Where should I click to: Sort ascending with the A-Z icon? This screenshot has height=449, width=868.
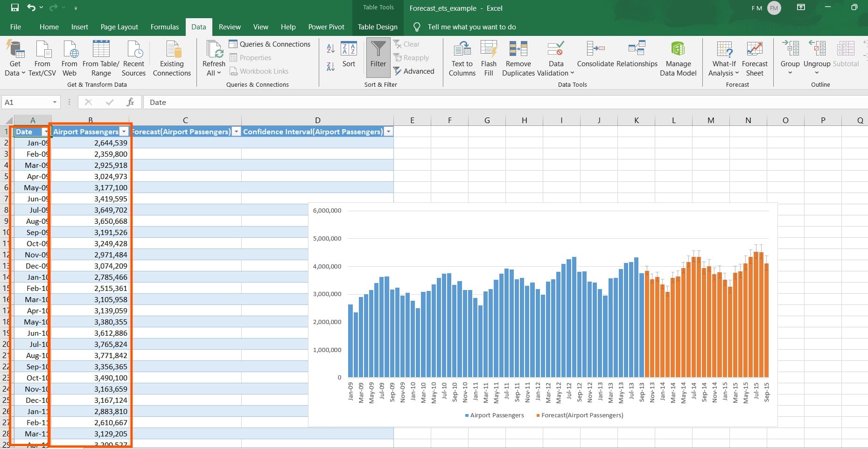pyautogui.click(x=330, y=48)
